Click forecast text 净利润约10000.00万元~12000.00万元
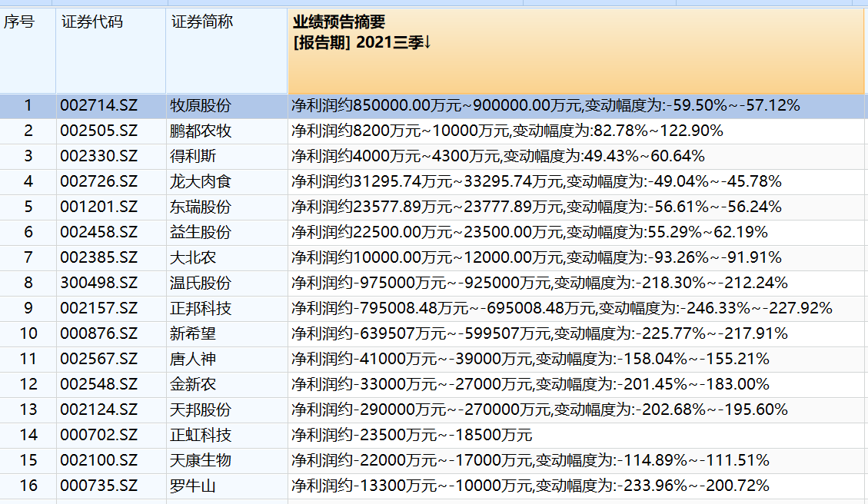This screenshot has width=868, height=504. point(427,257)
